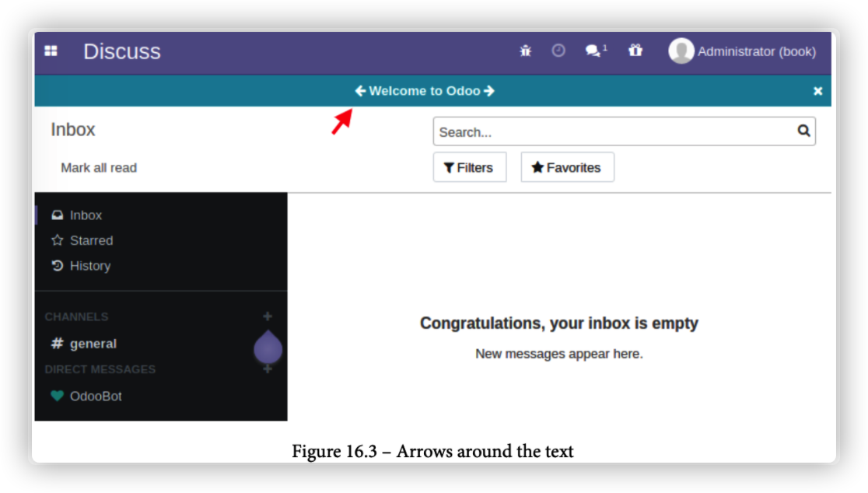Screen dimensions: 868x493
Task: Click the search magnifier icon
Action: click(x=803, y=131)
